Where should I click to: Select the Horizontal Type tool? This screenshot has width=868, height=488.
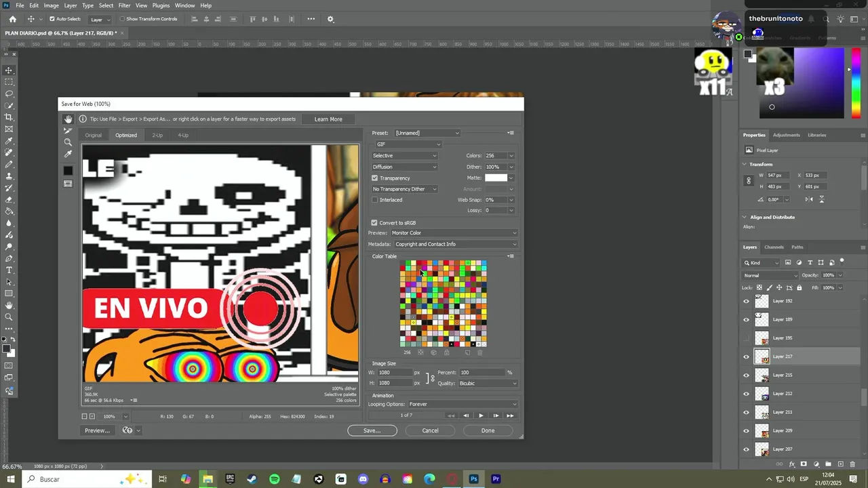[x=9, y=270]
